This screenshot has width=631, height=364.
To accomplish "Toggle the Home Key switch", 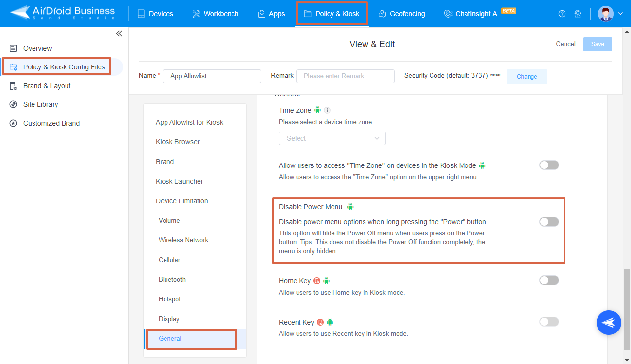I will pyautogui.click(x=549, y=280).
